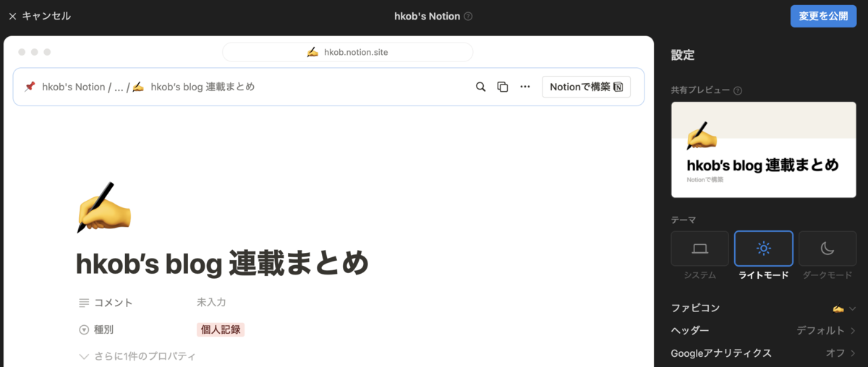Open the three-dot more menu
Image resolution: width=868 pixels, height=367 pixels.
[525, 87]
